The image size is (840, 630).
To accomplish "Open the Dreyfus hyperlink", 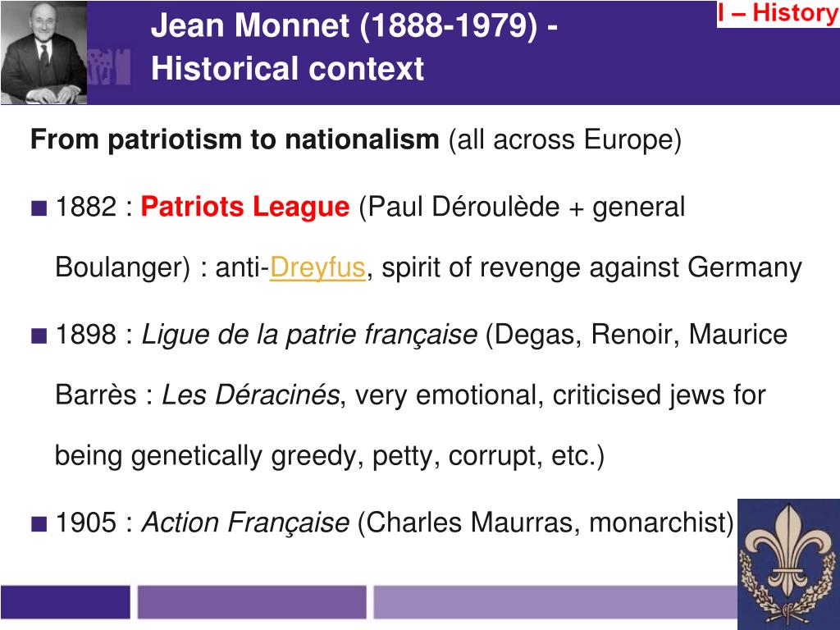I will click(317, 267).
